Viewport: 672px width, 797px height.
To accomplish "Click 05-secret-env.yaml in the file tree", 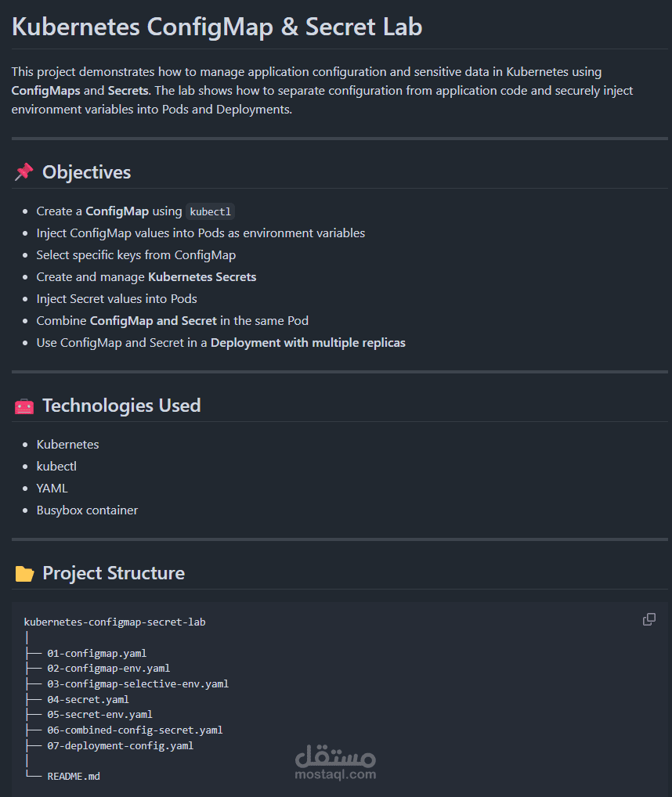I will click(x=99, y=714).
